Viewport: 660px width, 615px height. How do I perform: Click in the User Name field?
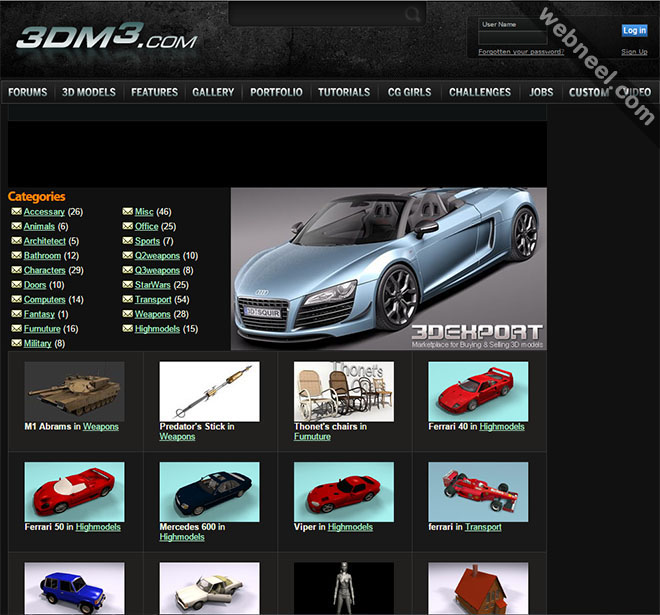[x=513, y=38]
